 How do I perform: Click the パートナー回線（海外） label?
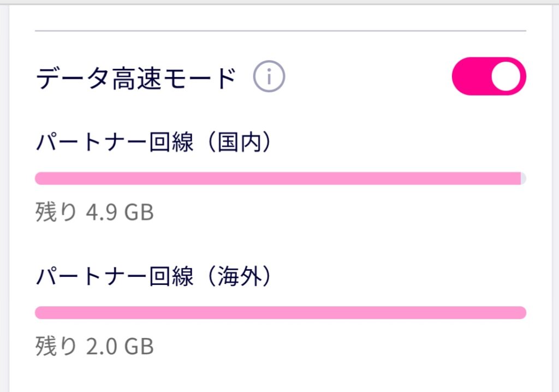(x=154, y=277)
